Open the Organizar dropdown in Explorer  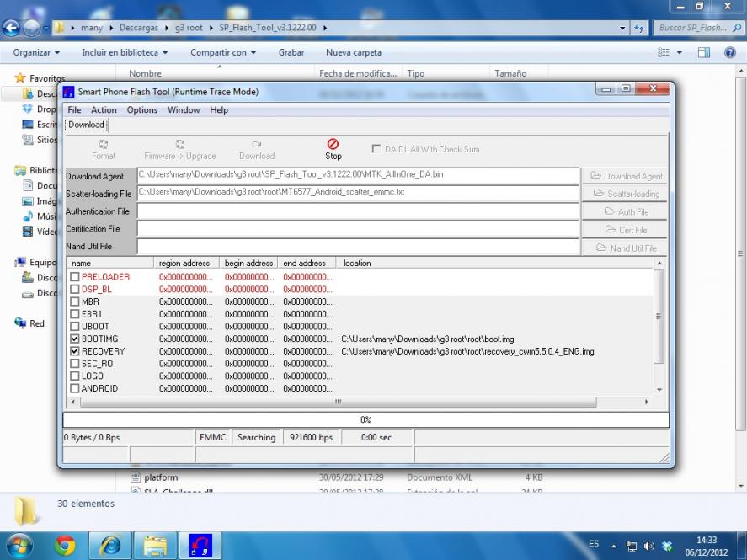point(36,52)
